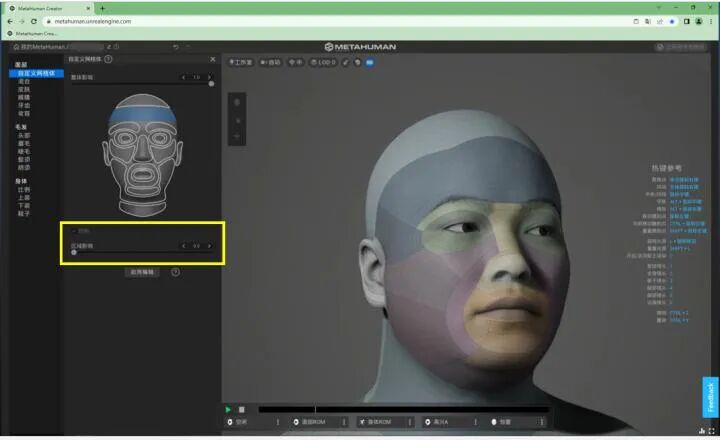Image resolution: width=720 pixels, height=440 pixels.
Task: Select the nose region on face diagram
Action: 143,151
